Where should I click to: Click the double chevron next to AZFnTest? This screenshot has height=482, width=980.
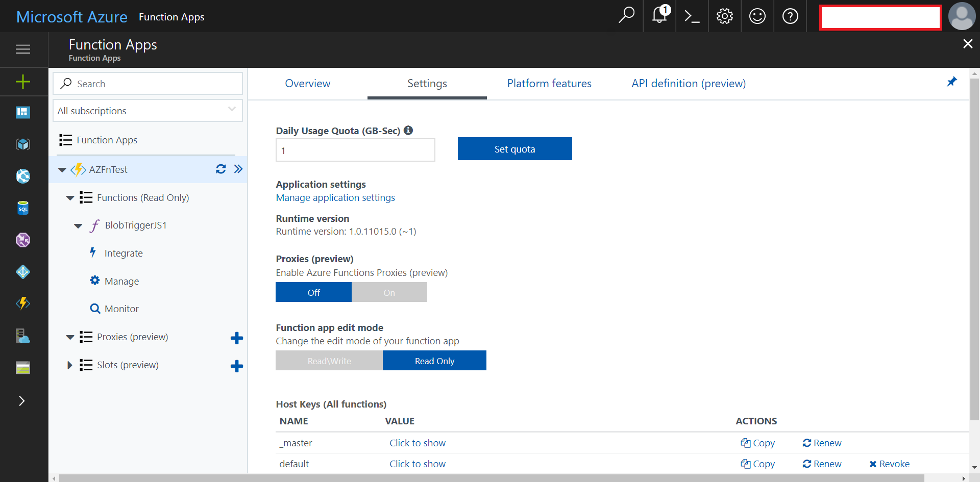(238, 169)
